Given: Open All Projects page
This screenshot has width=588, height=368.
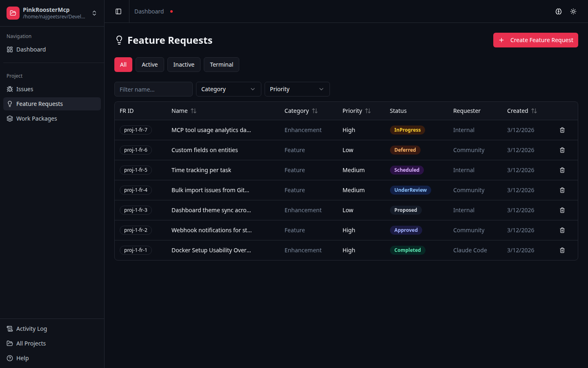Looking at the screenshot, I should [x=52, y=343].
